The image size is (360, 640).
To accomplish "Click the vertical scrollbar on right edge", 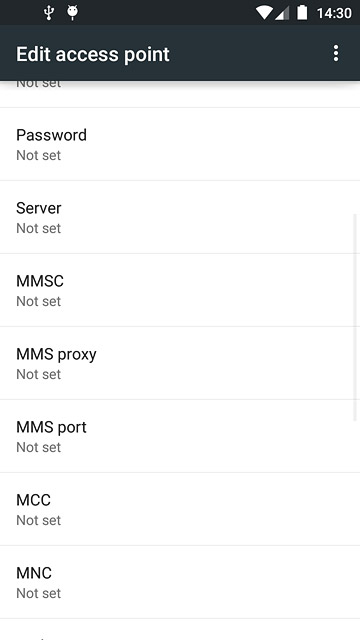I will click(355, 316).
